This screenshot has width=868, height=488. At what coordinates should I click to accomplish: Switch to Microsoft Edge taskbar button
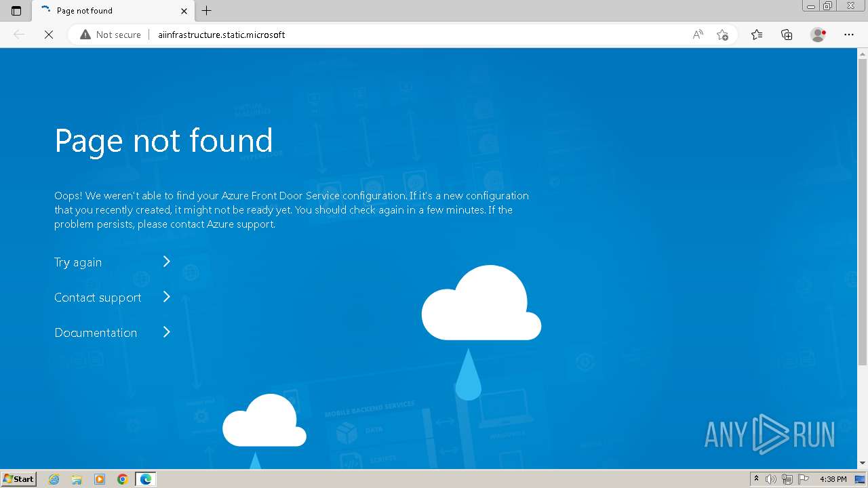pyautogui.click(x=146, y=479)
